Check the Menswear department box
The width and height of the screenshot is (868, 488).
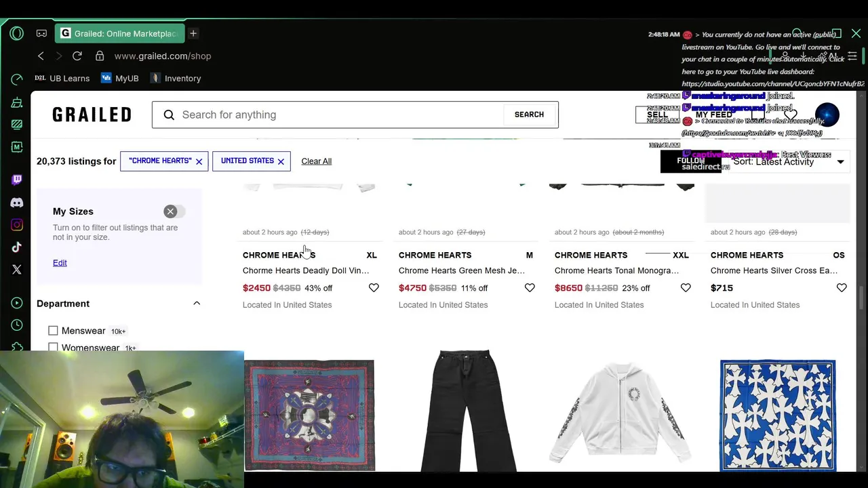(x=53, y=331)
